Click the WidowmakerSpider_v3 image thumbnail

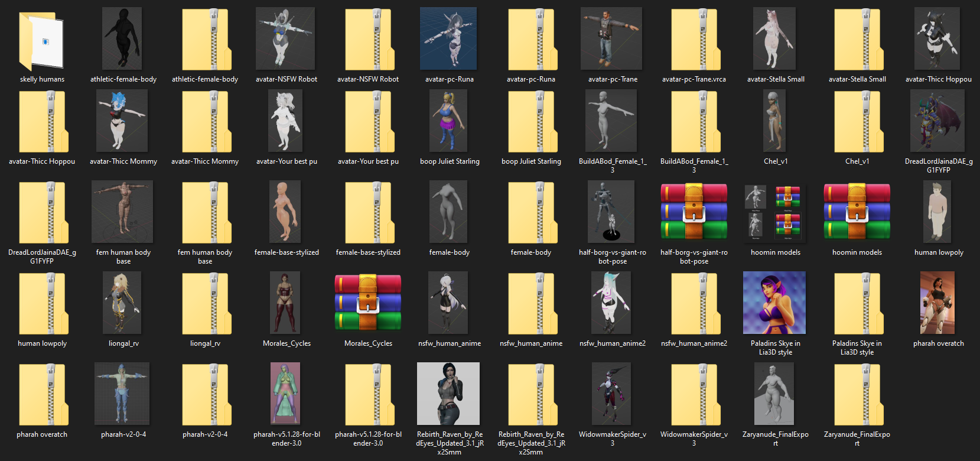(x=611, y=394)
